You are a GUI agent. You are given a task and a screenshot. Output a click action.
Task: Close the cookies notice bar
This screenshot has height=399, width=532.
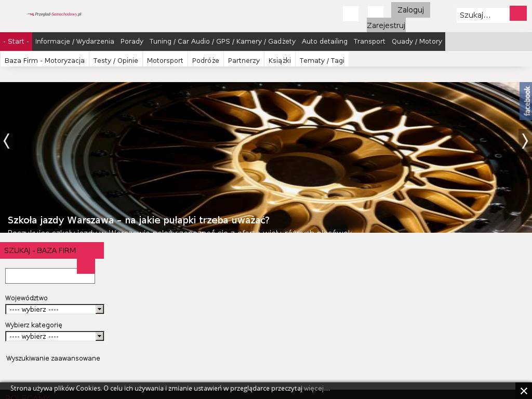tap(524, 391)
